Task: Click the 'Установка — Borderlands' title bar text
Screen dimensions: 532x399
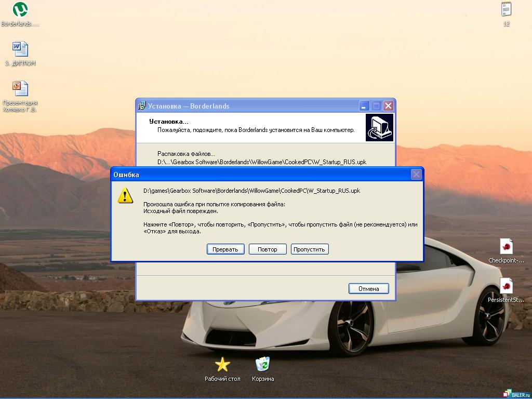Action: click(188, 106)
